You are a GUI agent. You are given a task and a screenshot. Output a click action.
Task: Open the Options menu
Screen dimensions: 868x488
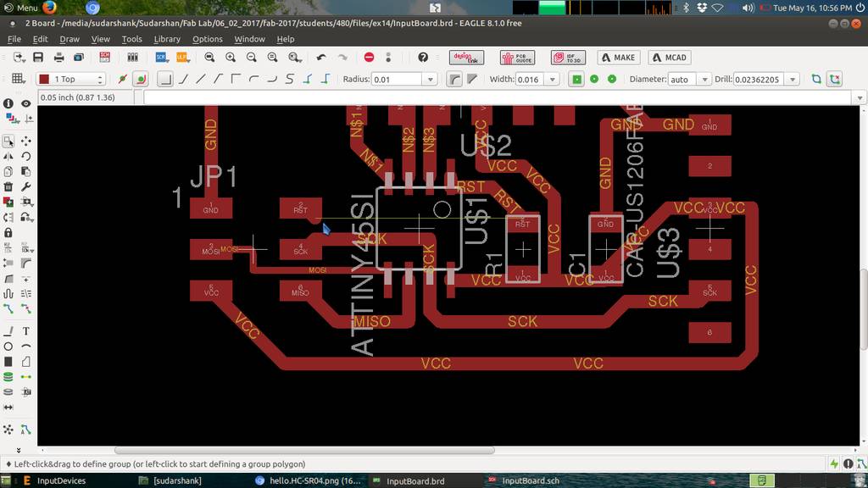(x=207, y=39)
